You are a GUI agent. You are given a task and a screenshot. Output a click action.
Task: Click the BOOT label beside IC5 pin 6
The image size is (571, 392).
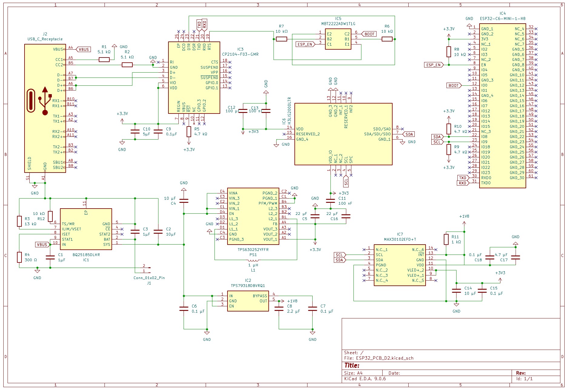369,34
